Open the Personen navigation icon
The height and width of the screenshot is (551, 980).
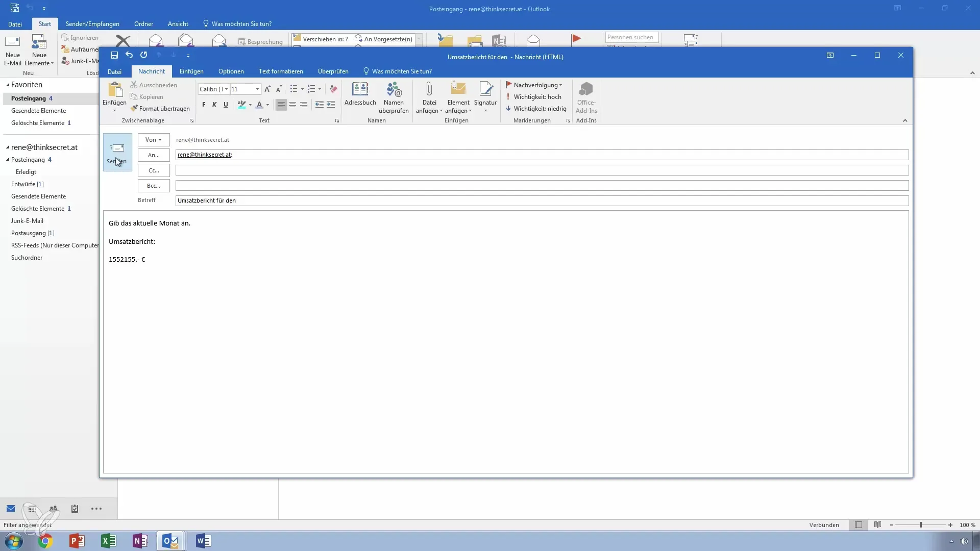coord(53,509)
